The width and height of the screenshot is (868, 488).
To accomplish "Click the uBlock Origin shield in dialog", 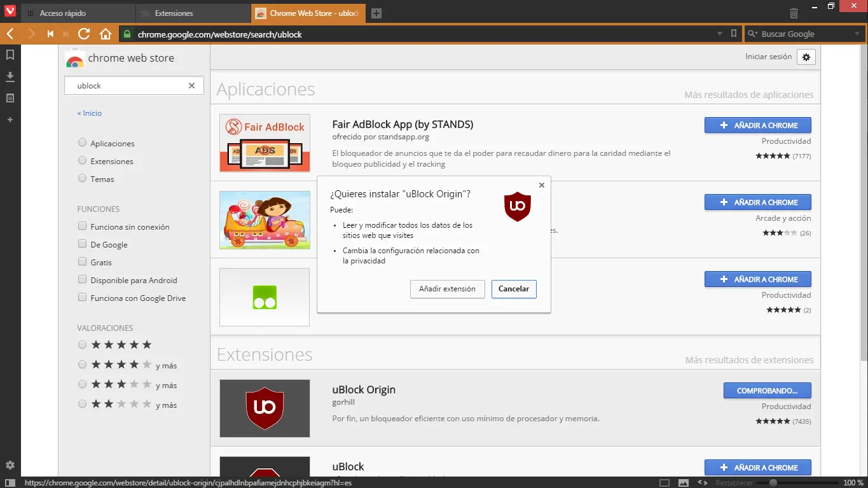I will pyautogui.click(x=518, y=206).
